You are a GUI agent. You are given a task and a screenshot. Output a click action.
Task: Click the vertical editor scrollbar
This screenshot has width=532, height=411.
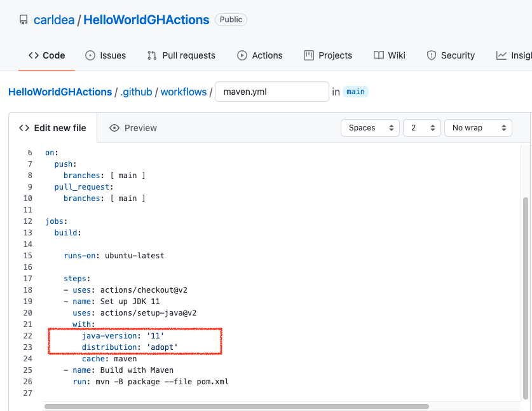point(526,298)
